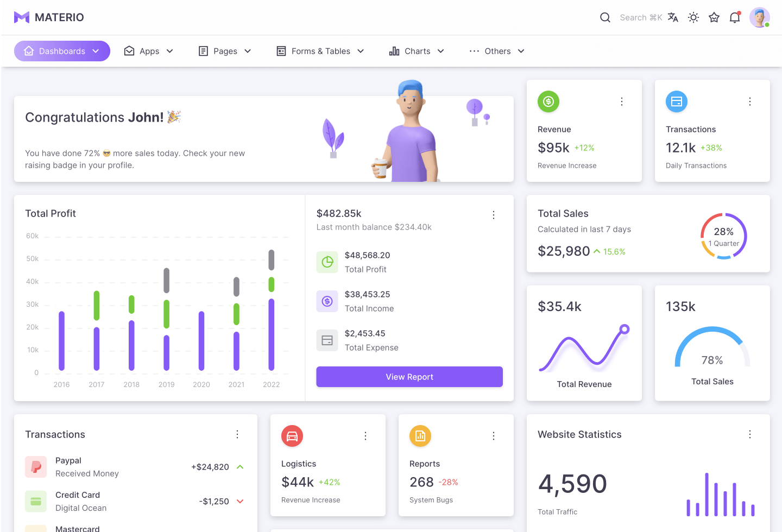782x532 pixels.
Task: Open the Pages menu item
Action: tap(225, 51)
